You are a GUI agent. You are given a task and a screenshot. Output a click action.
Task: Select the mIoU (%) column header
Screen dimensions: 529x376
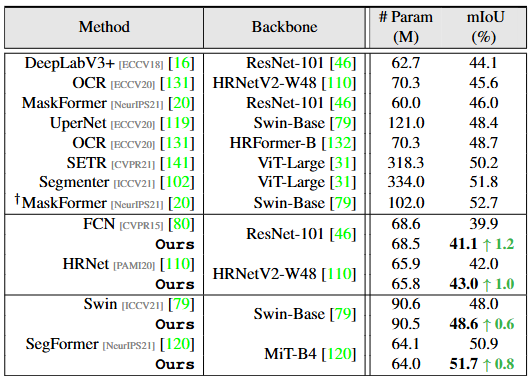[x=485, y=27]
